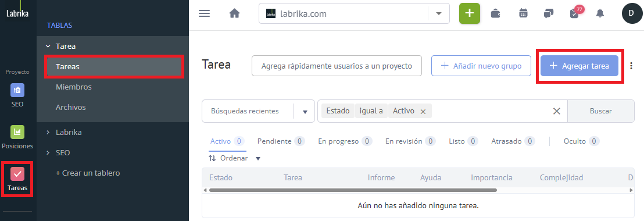The image size is (644, 221).
Task: Click the green plus add button
Action: (x=470, y=13)
